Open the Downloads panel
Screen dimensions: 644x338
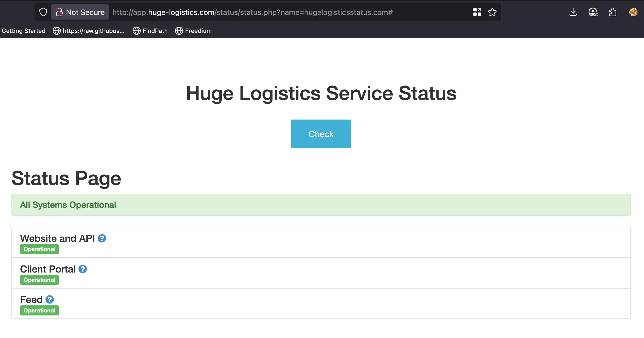(573, 12)
